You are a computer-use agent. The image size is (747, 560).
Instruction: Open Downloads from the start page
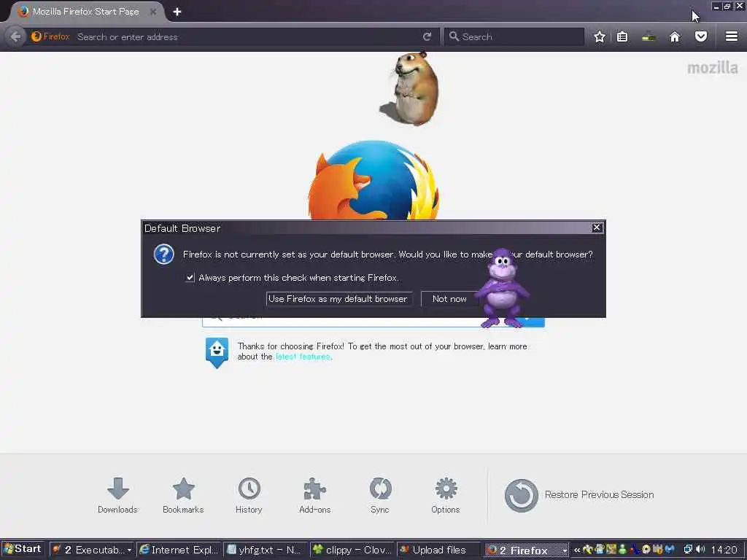[117, 495]
